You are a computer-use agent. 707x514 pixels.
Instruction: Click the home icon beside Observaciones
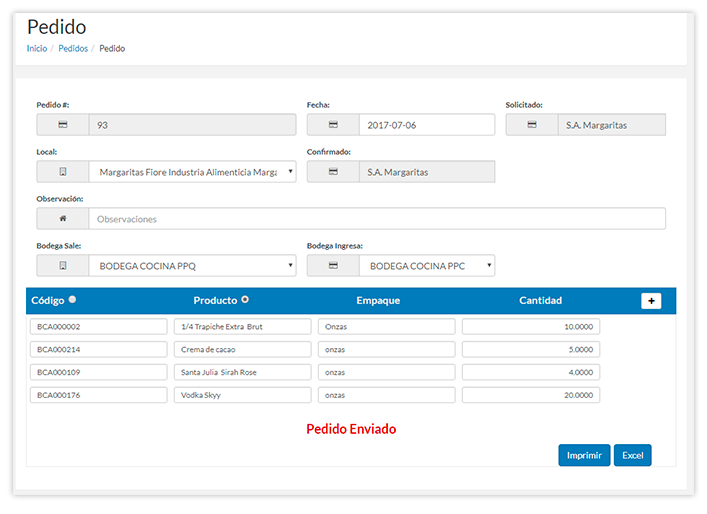tap(63, 219)
